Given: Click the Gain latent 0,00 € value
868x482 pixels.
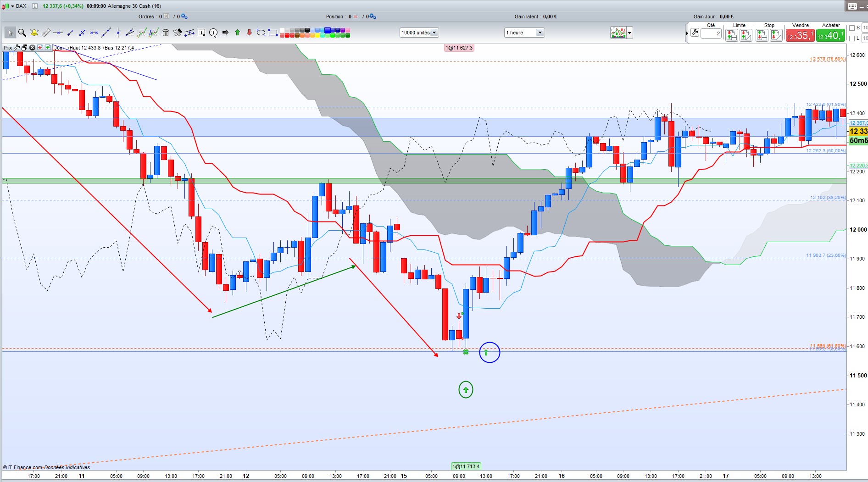Looking at the screenshot, I should [550, 17].
